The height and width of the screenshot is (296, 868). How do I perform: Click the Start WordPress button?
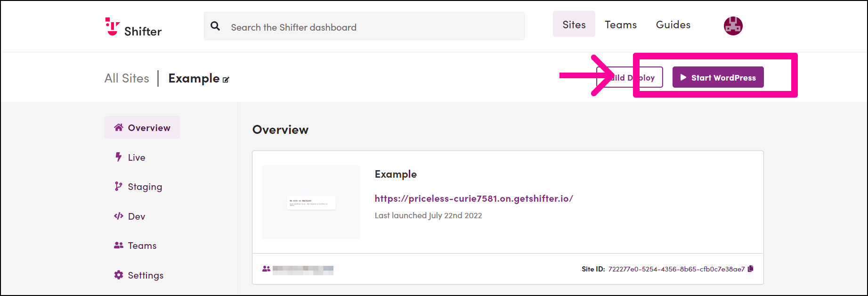[718, 77]
